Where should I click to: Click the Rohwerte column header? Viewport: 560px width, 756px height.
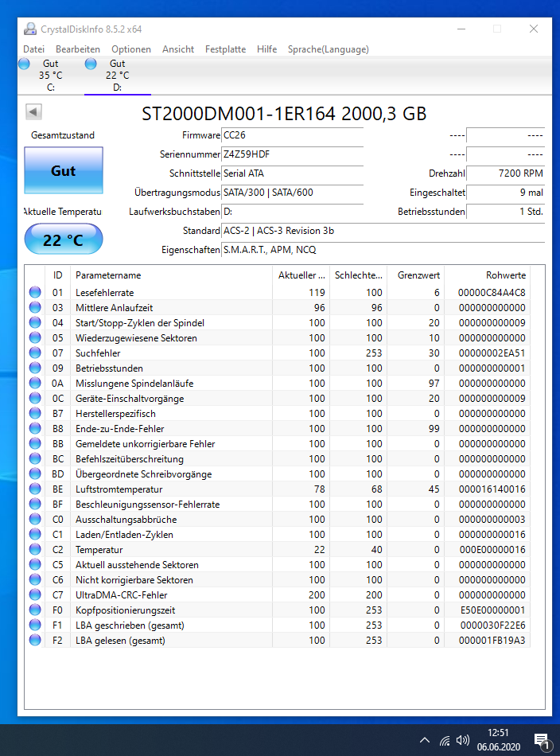pos(488,275)
